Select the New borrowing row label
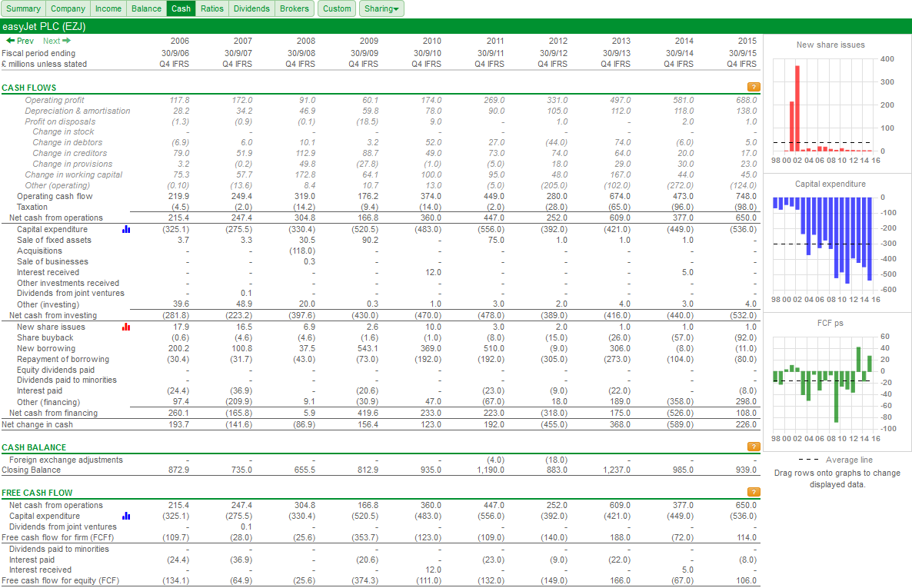This screenshot has width=912, height=588. coord(46,348)
